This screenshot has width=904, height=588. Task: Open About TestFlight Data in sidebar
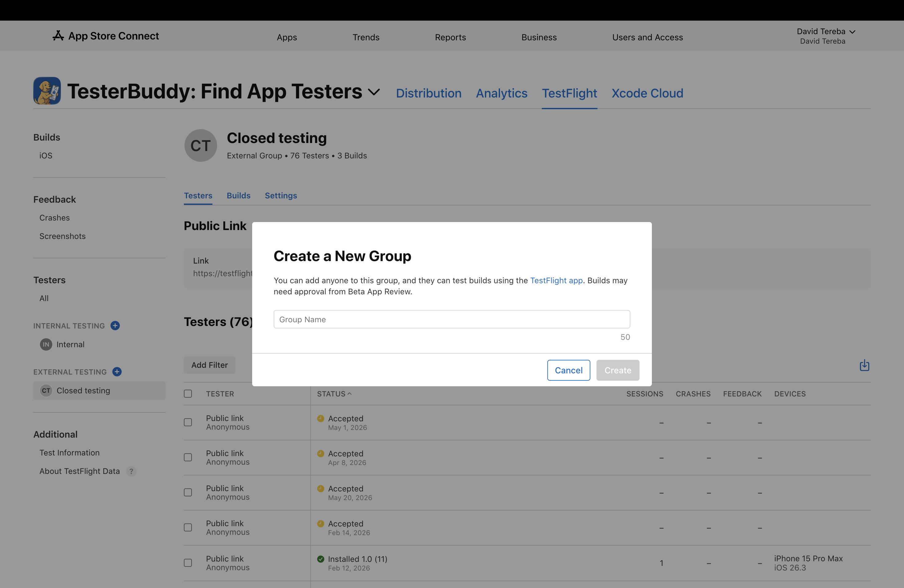(79, 471)
